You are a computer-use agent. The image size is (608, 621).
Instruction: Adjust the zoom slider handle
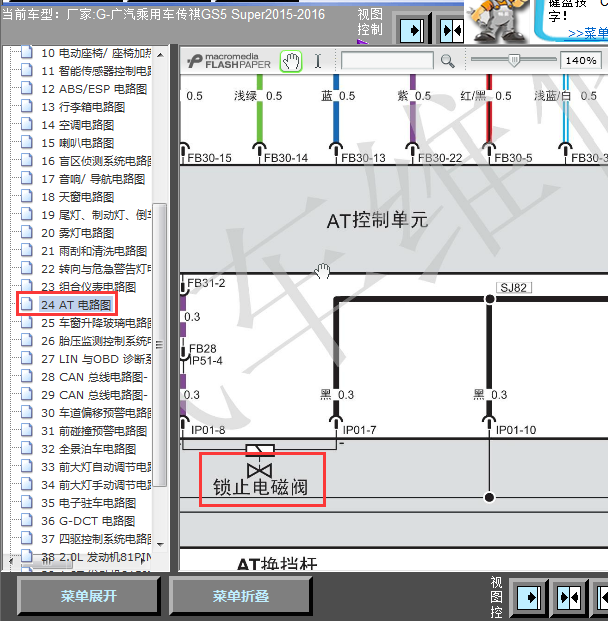click(x=514, y=60)
